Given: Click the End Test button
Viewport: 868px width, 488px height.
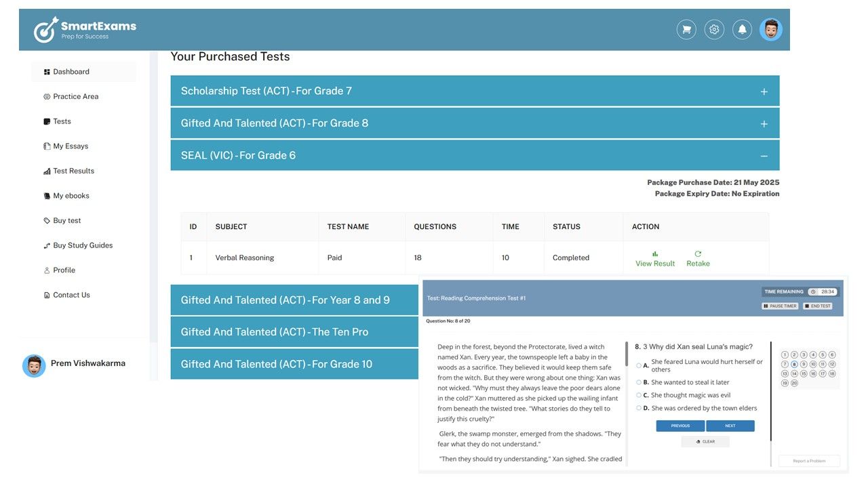Looking at the screenshot, I should coord(817,306).
